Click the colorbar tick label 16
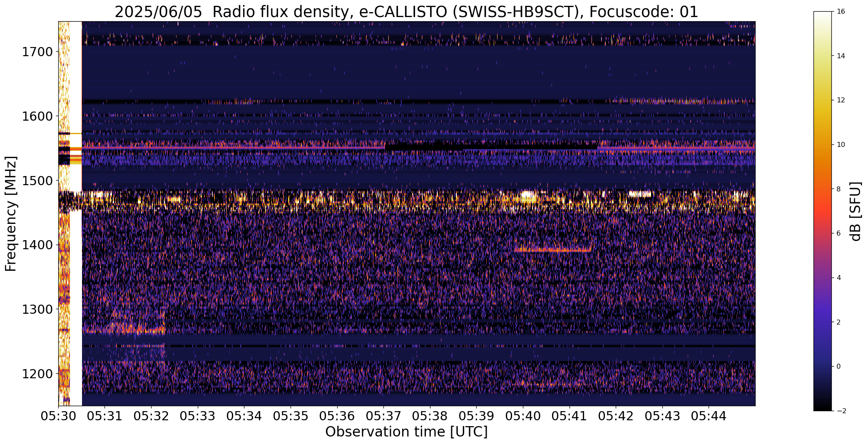Viewport: 868px width, 444px height. click(841, 11)
